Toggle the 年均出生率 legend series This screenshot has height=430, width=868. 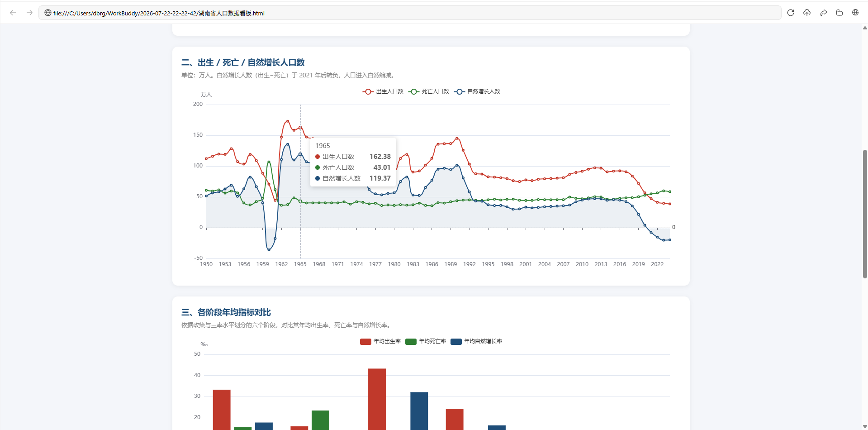[380, 341]
